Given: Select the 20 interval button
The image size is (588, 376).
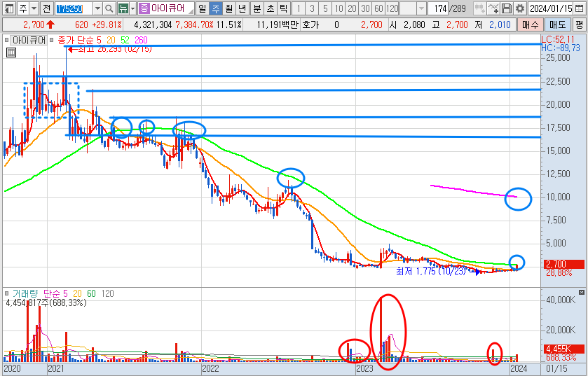Looking at the screenshot, I should coord(352,8).
